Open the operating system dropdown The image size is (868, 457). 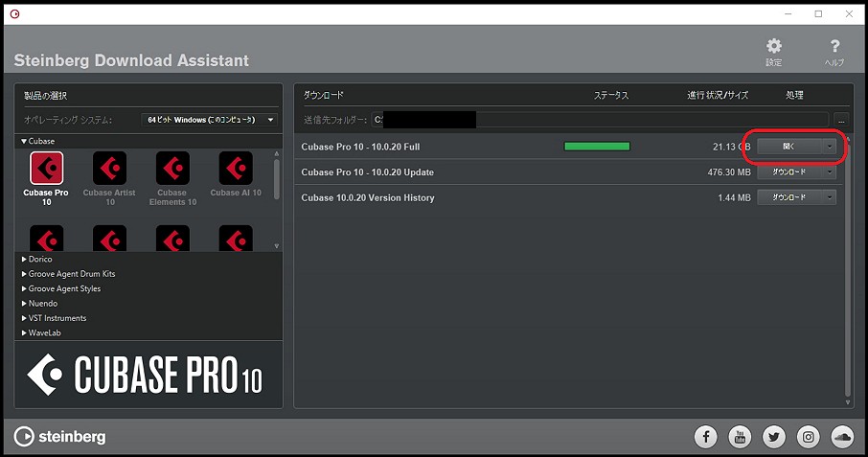[209, 120]
